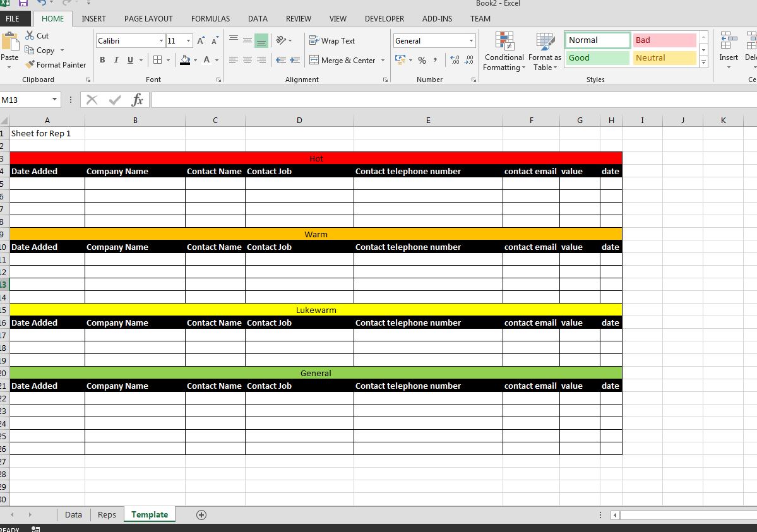Switch to the PAGE LAYOUT tab
Image resolution: width=757 pixels, height=532 pixels.
tap(148, 19)
